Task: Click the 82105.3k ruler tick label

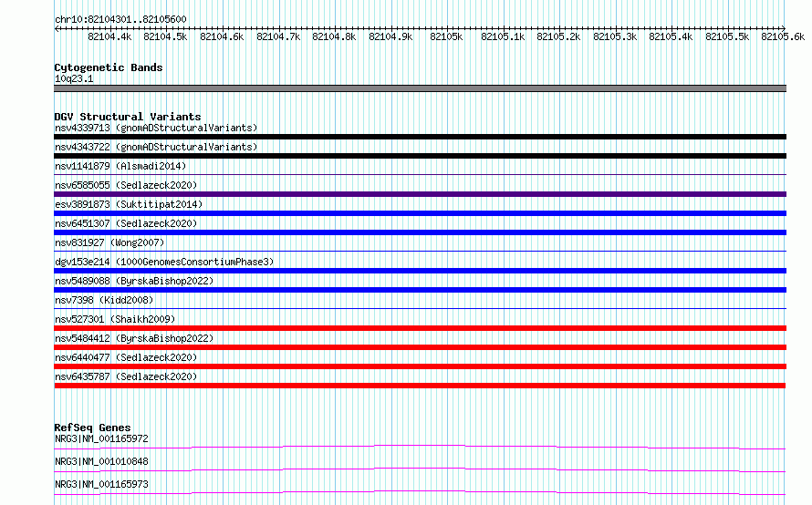Action: click(x=615, y=36)
